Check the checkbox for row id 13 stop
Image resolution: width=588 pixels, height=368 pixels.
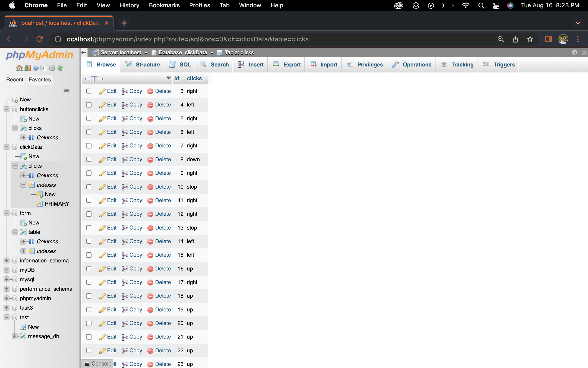tap(89, 227)
